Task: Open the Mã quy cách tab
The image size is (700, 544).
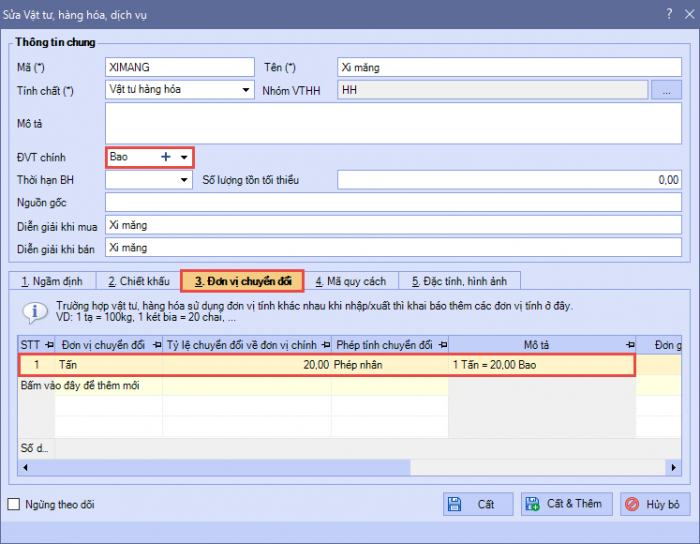Action: click(350, 281)
